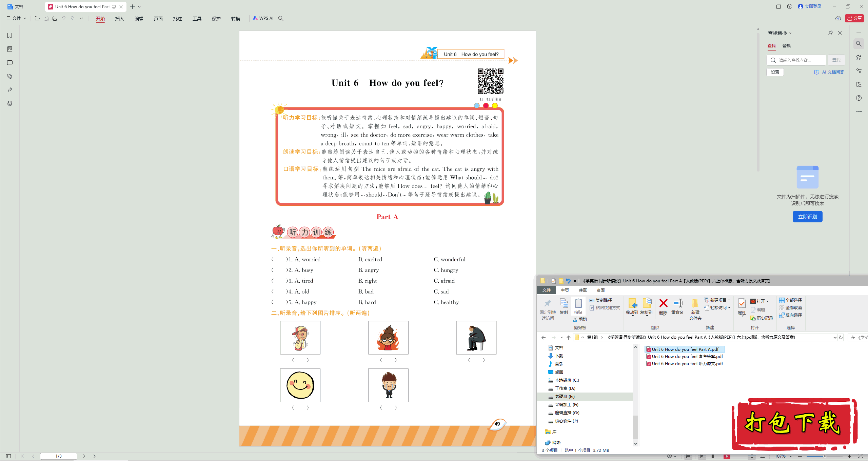Refresh the Explorer address bar
The image size is (868, 461).
point(841,337)
